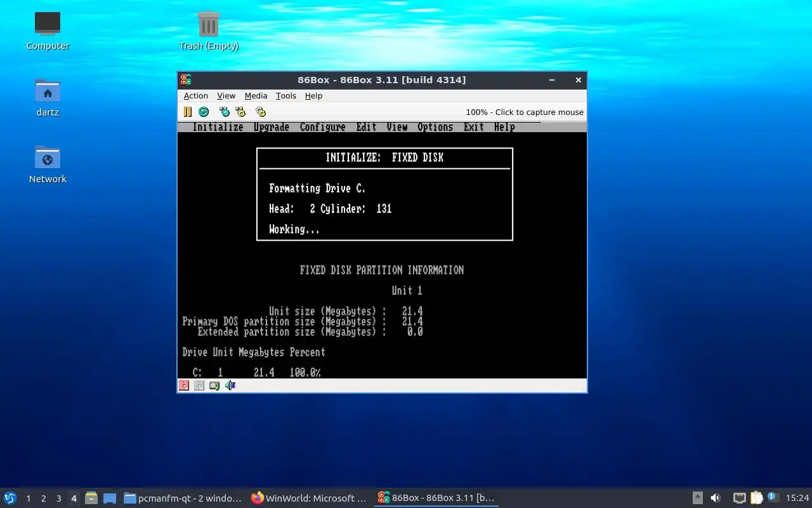Click the removable media eject tray icon

pyautogui.click(x=697, y=498)
